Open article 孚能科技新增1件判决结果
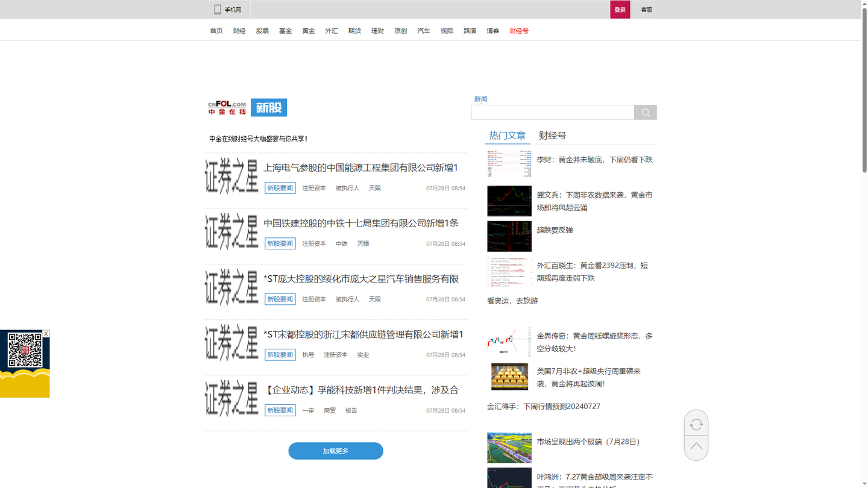This screenshot has height=488, width=868. pos(361,390)
